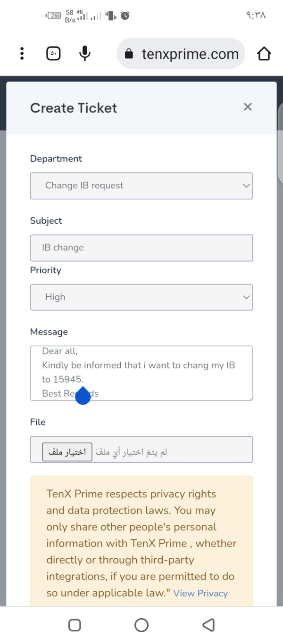Screen dimensions: 283x644
Task: Click the Department dropdown chevron arrow
Action: click(246, 186)
